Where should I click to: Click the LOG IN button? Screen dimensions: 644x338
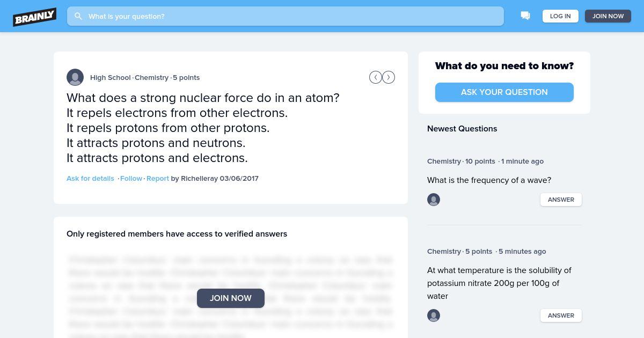point(560,16)
